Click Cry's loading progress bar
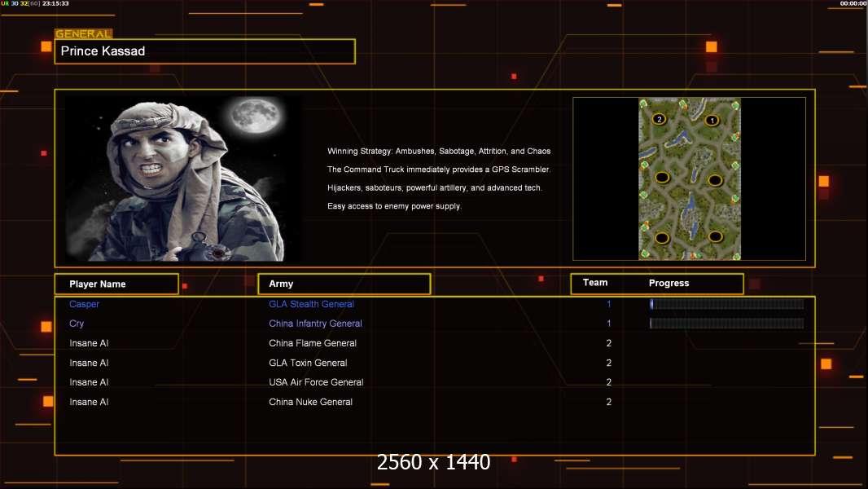 [x=727, y=324]
